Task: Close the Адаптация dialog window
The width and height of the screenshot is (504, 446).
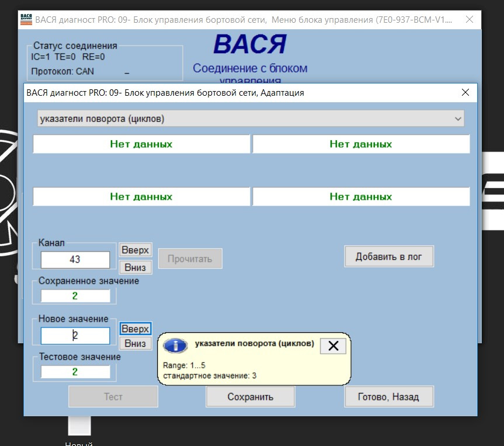Action: point(465,93)
